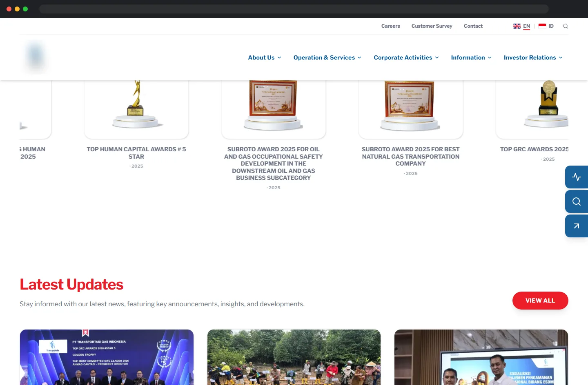Click the VIEW ALL button
The image size is (588, 385).
pos(540,301)
